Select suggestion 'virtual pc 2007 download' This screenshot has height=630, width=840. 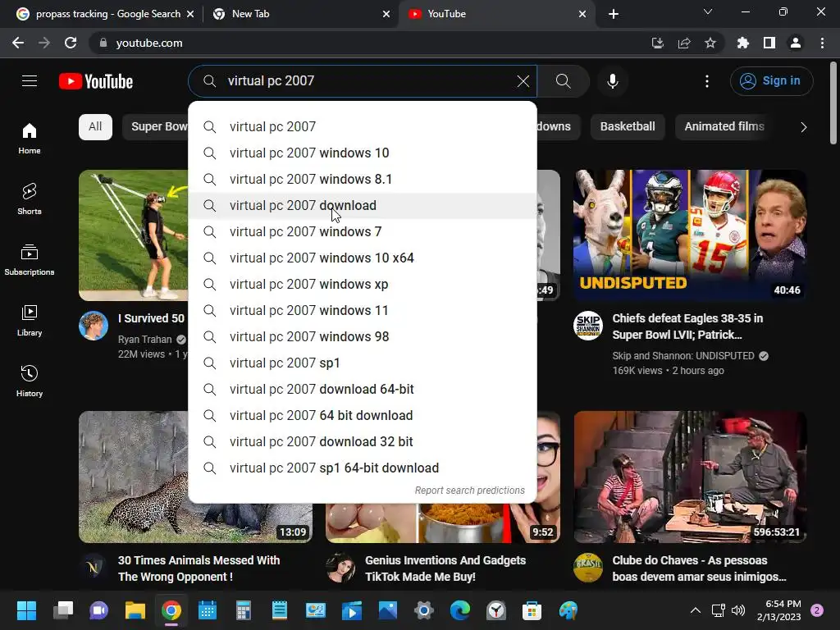coord(362,206)
